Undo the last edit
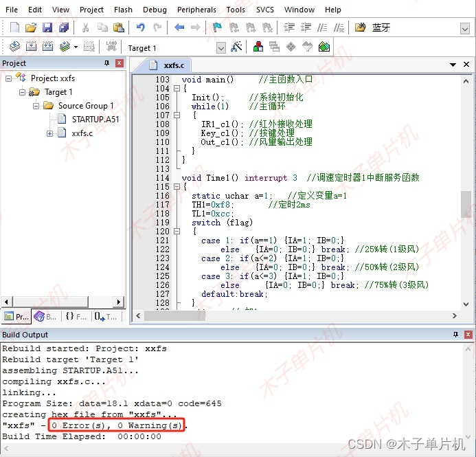The height and width of the screenshot is (457, 476). (x=140, y=27)
